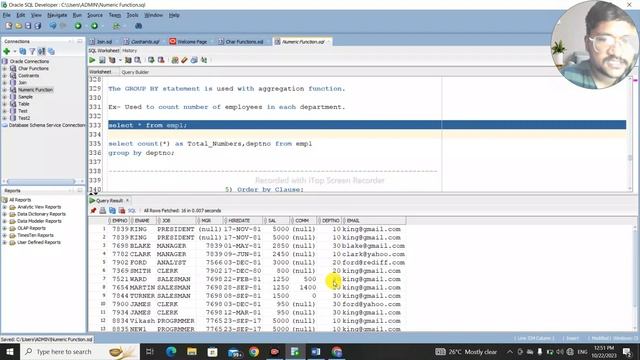Click the editor vertical scrollbar thumb
Image resolution: width=640 pixels, height=360 pixels.
click(630, 157)
